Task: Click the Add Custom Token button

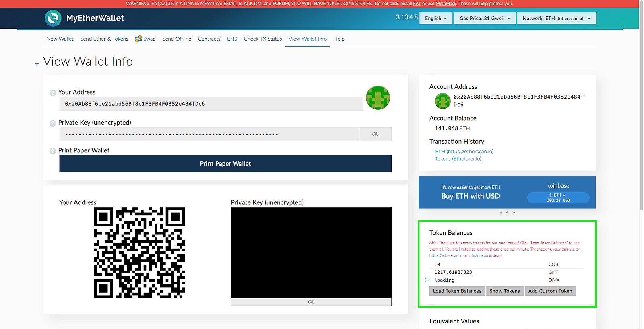Action: (550, 291)
